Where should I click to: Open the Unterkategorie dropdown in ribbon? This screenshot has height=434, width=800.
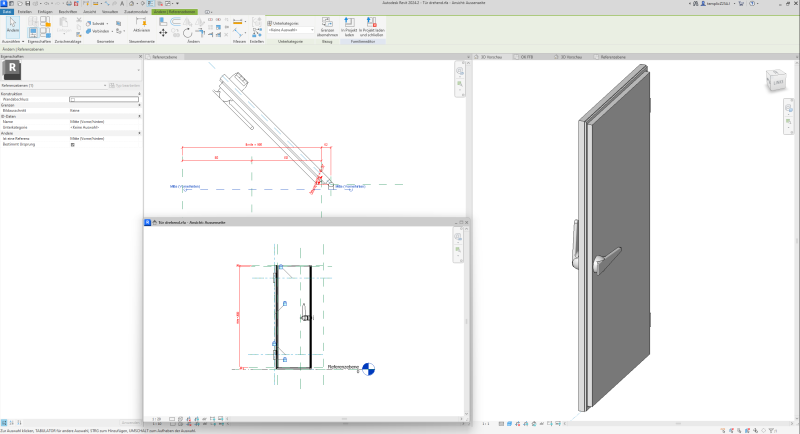tap(290, 30)
